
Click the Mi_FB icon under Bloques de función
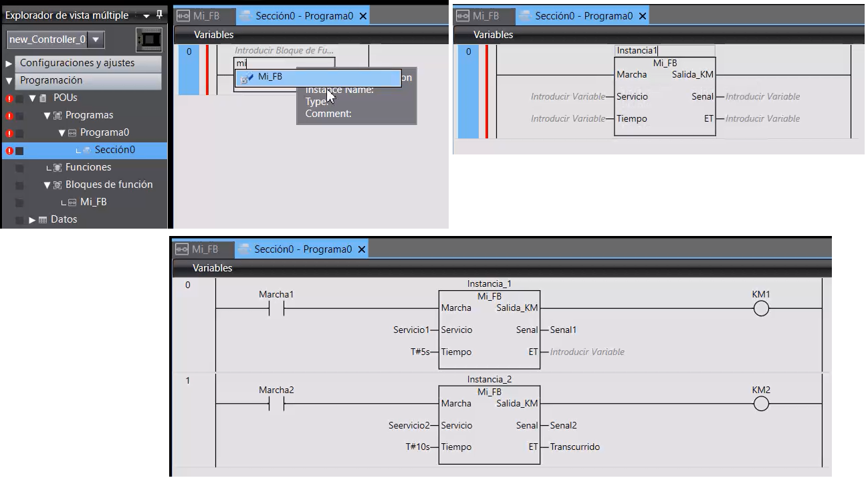pyautogui.click(x=72, y=201)
